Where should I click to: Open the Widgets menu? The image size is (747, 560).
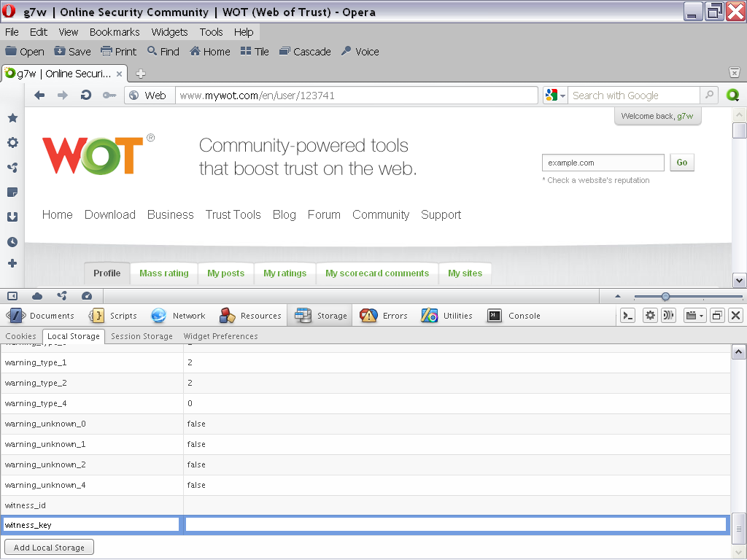pyautogui.click(x=169, y=32)
